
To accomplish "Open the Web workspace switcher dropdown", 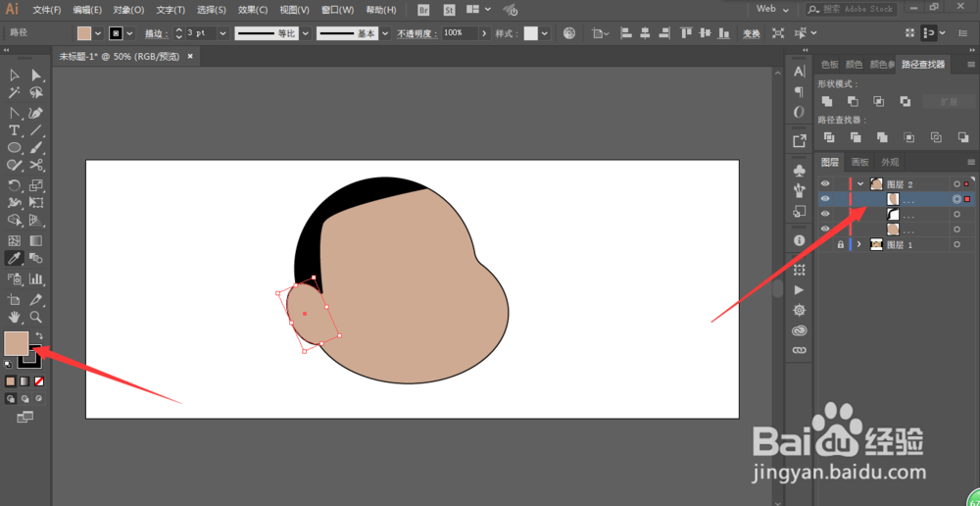I will click(785, 10).
